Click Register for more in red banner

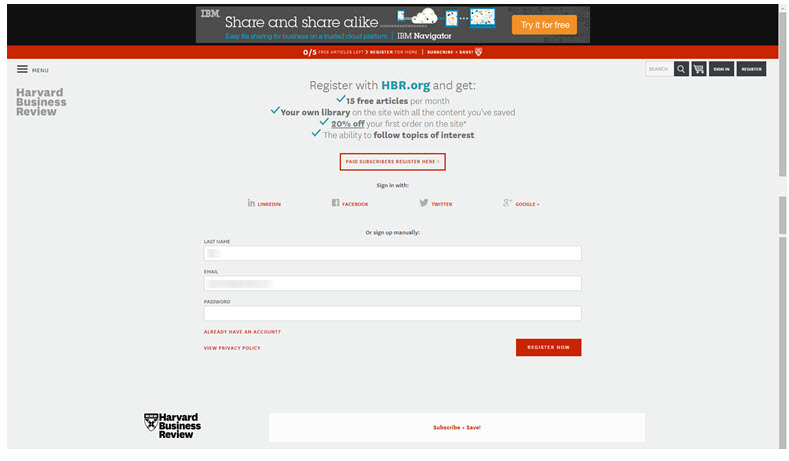point(393,52)
